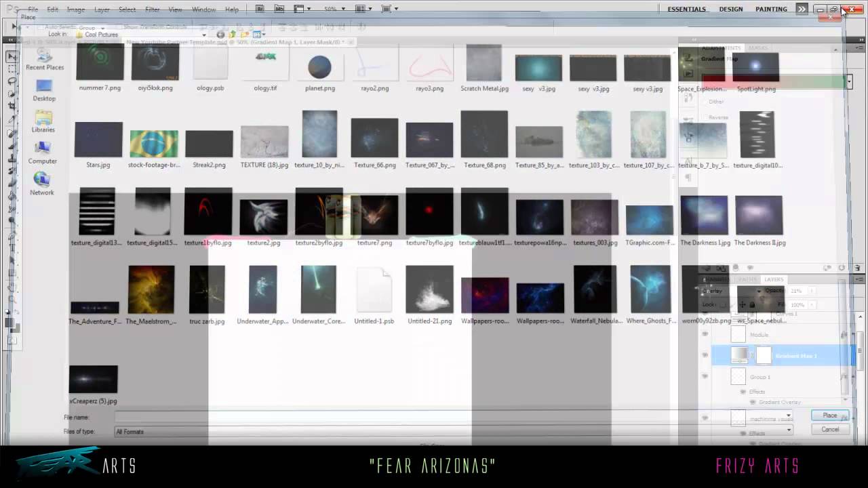This screenshot has height=488, width=868.
Task: Click the Cancel button
Action: coord(830,429)
